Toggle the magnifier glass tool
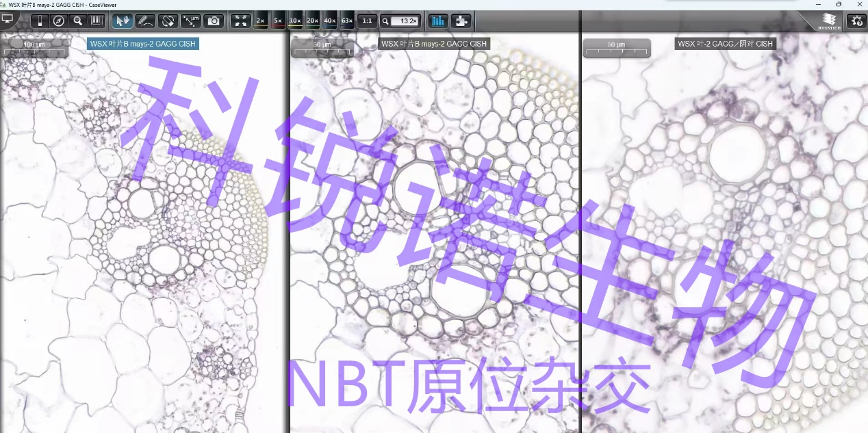 tap(78, 21)
